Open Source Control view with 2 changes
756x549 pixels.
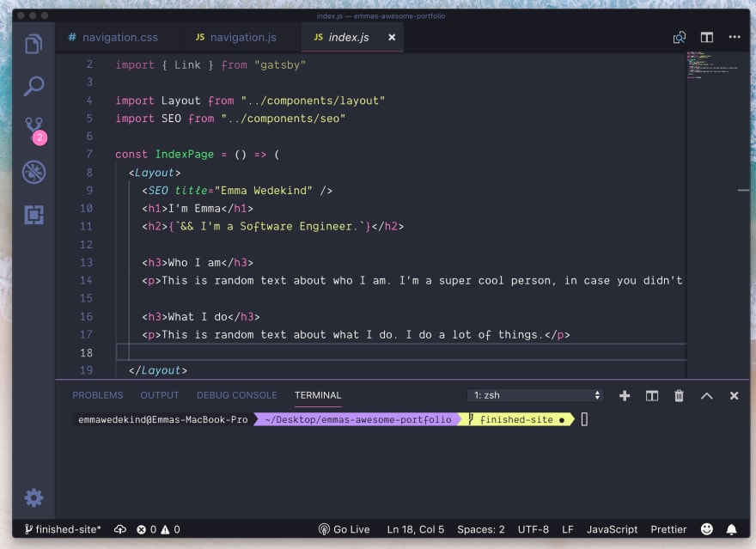pos(34,130)
